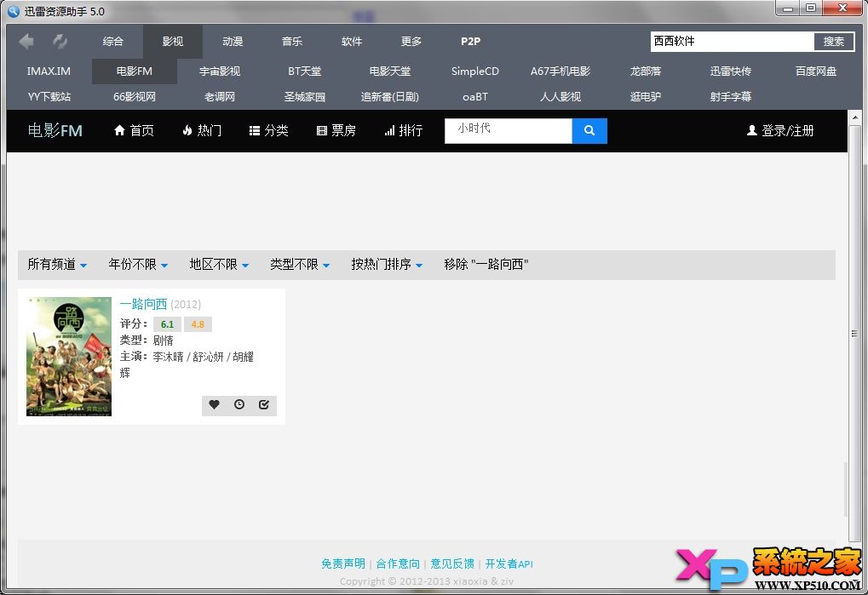Expand 所有频道 dropdown

click(58, 265)
